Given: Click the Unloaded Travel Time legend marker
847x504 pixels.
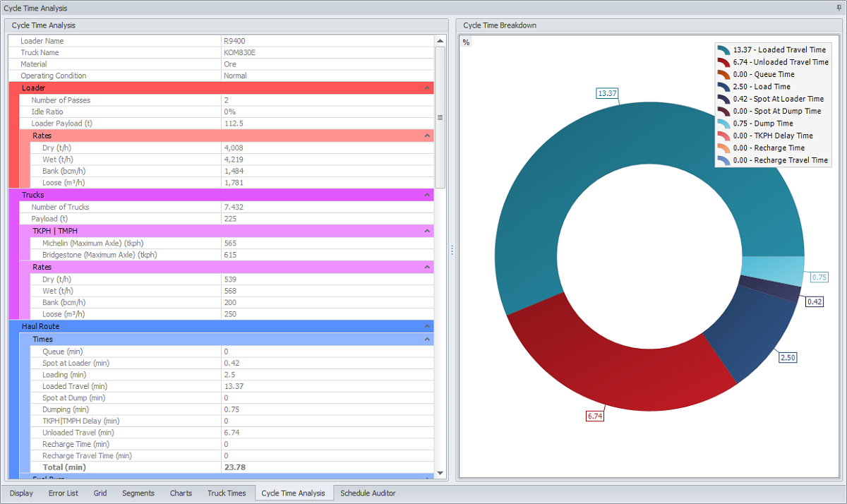Looking at the screenshot, I should (x=723, y=62).
